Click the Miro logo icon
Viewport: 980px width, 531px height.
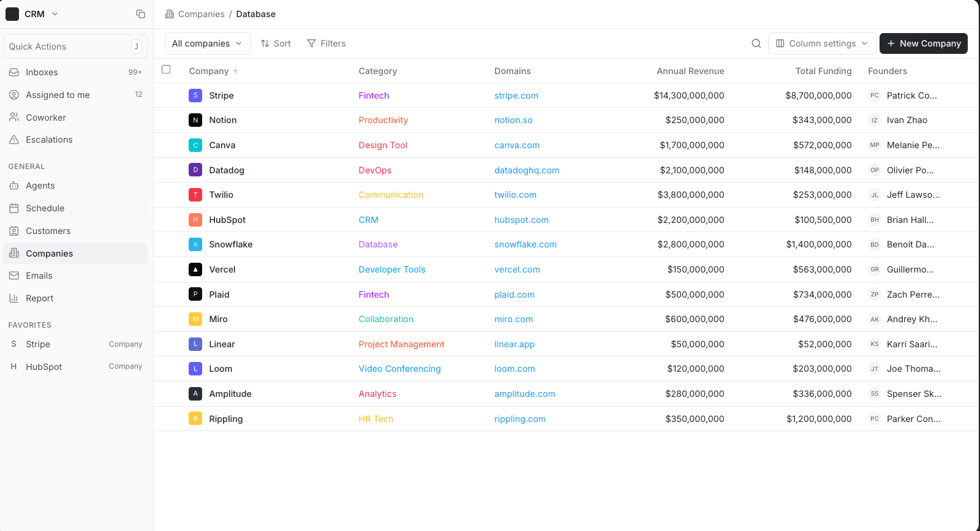195,319
